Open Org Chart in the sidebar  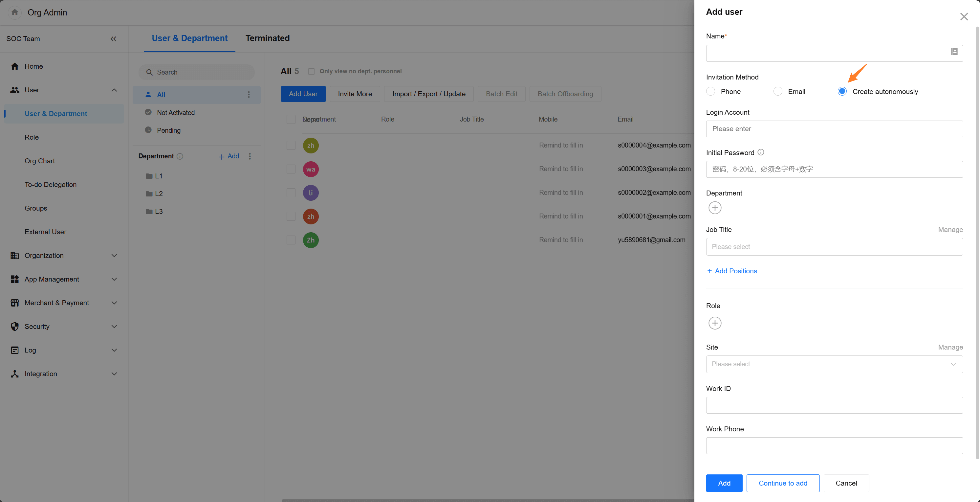40,161
